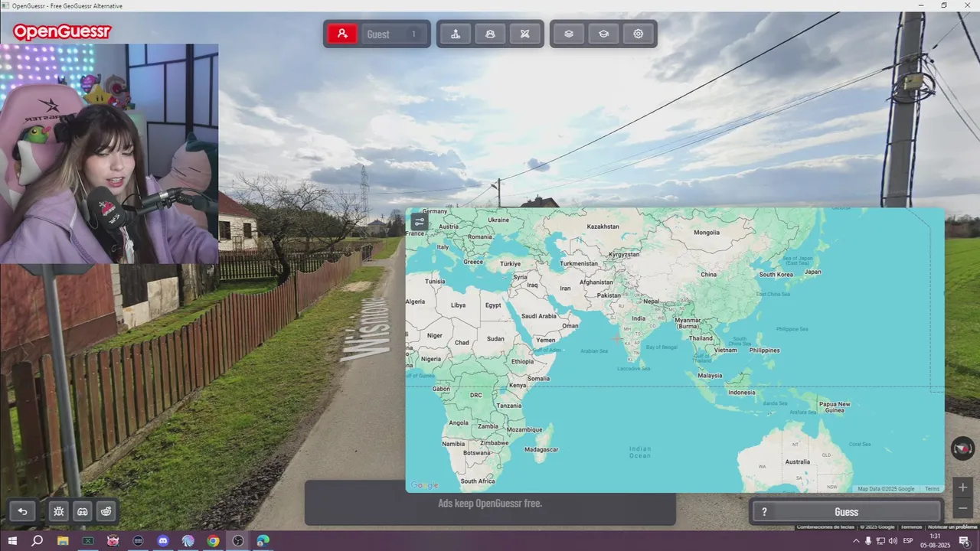Open File Explorer from taskbar

tap(63, 541)
